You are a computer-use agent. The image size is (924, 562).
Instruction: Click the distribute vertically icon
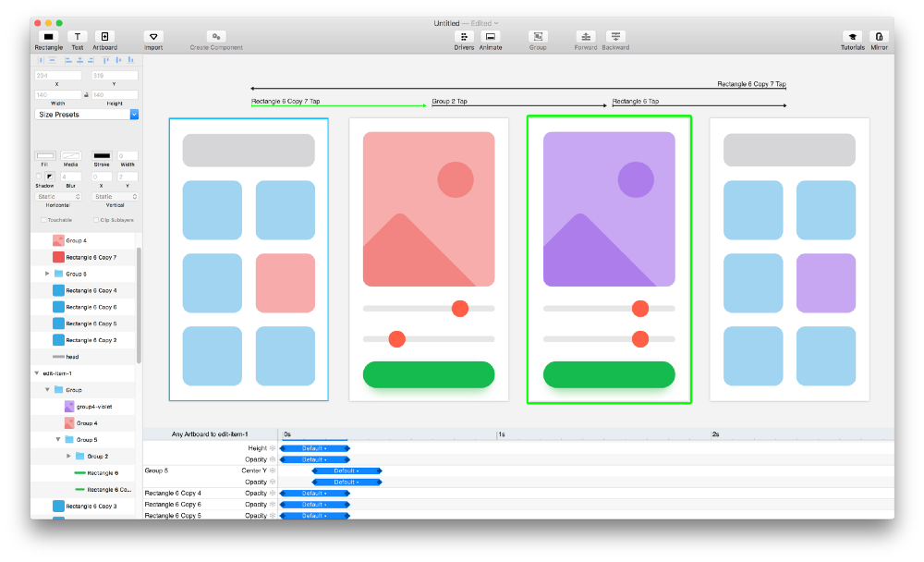pos(52,60)
